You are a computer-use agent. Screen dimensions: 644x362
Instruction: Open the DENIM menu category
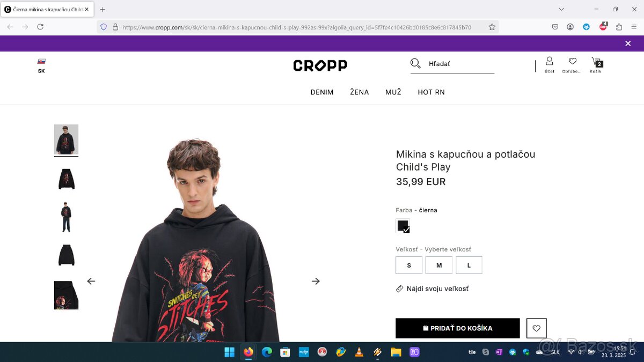click(322, 92)
